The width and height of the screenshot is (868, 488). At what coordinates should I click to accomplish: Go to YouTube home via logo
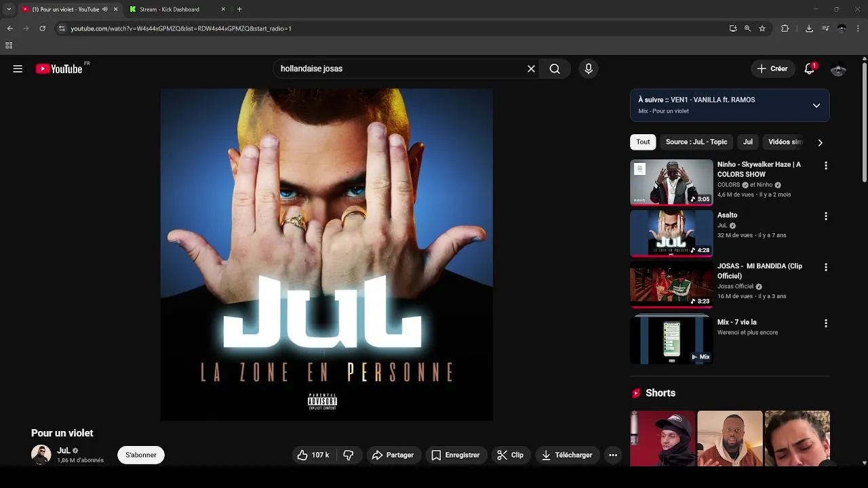pos(59,68)
